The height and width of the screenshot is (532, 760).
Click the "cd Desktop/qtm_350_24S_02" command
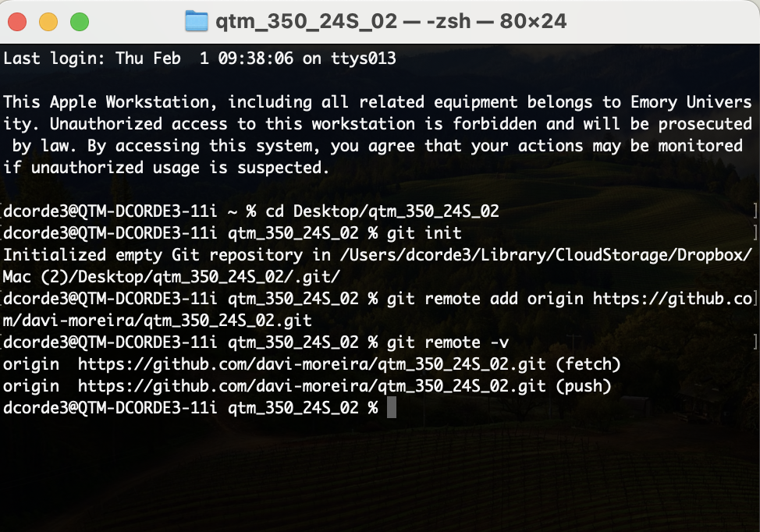pyautogui.click(x=382, y=211)
